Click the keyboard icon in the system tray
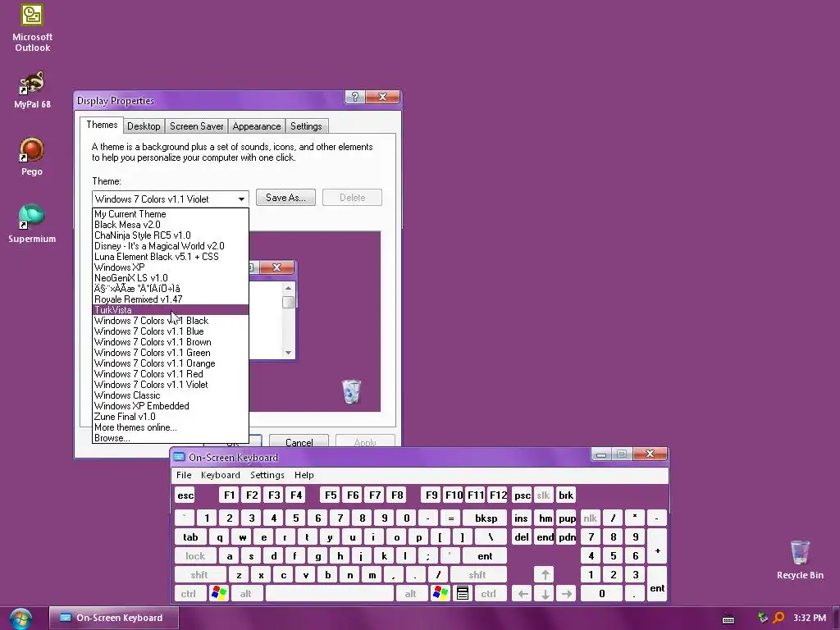Screen dimensions: 840x630 728,619
